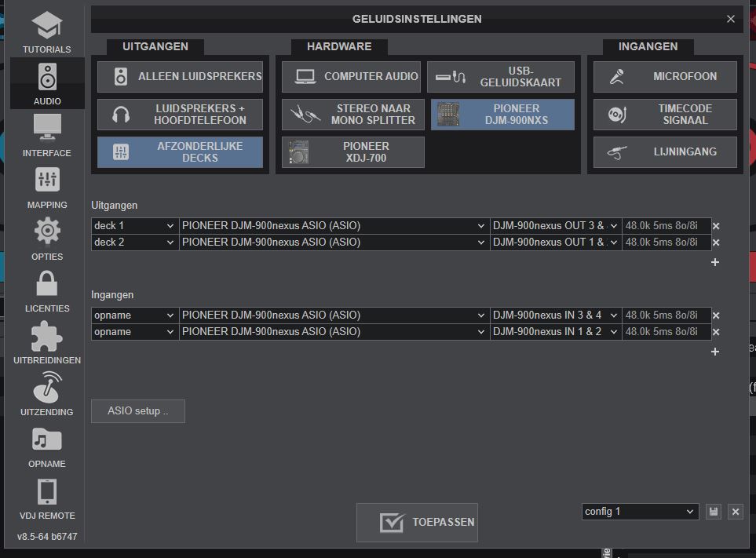Screen dimensions: 756x558
Task: Open the Opties gear settings
Action: pos(47,239)
